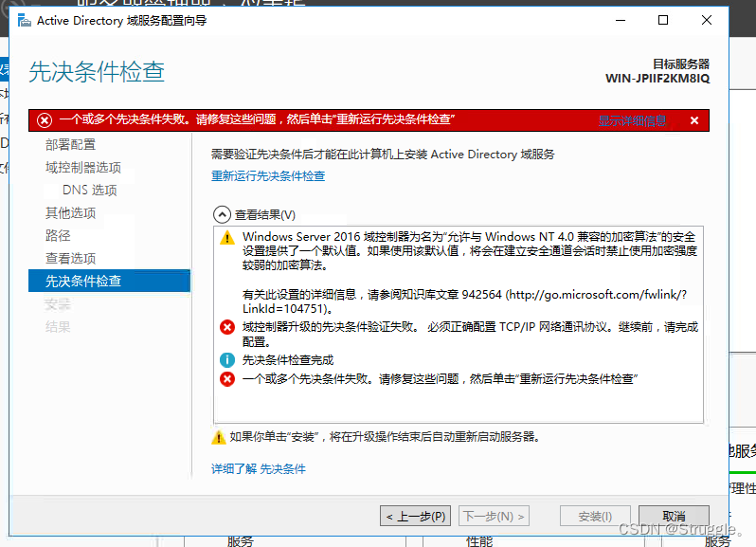Click target server name WIN-JPIIF2KM8IQ

[657, 78]
